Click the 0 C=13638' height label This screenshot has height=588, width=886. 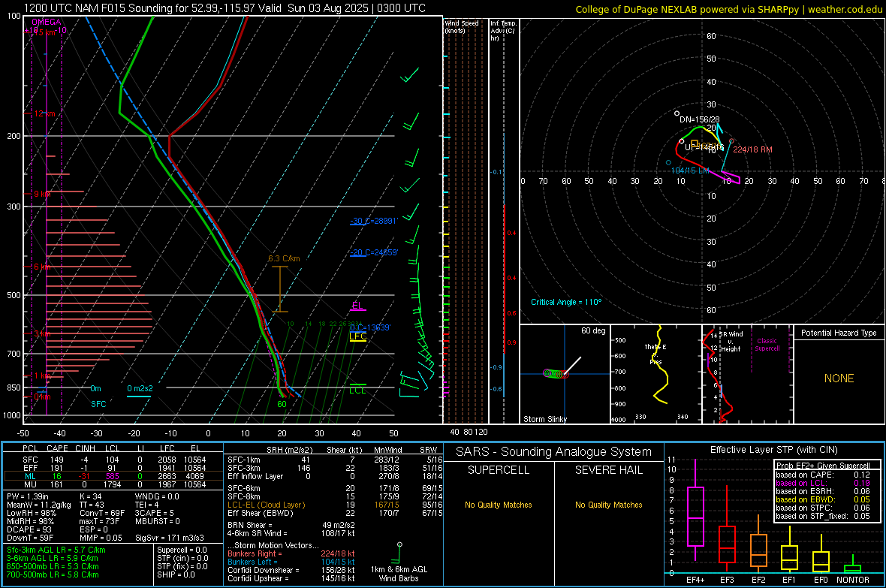tap(370, 328)
